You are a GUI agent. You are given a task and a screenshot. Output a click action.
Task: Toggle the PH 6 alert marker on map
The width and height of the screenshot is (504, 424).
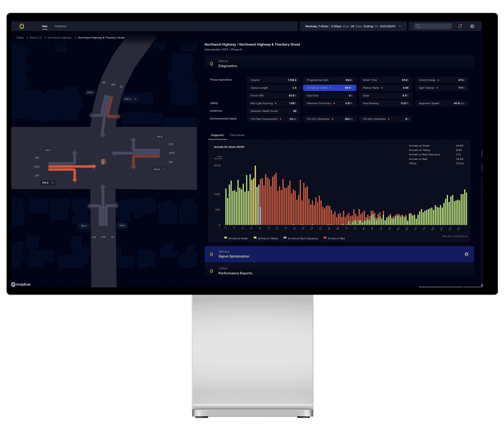[x=53, y=182]
